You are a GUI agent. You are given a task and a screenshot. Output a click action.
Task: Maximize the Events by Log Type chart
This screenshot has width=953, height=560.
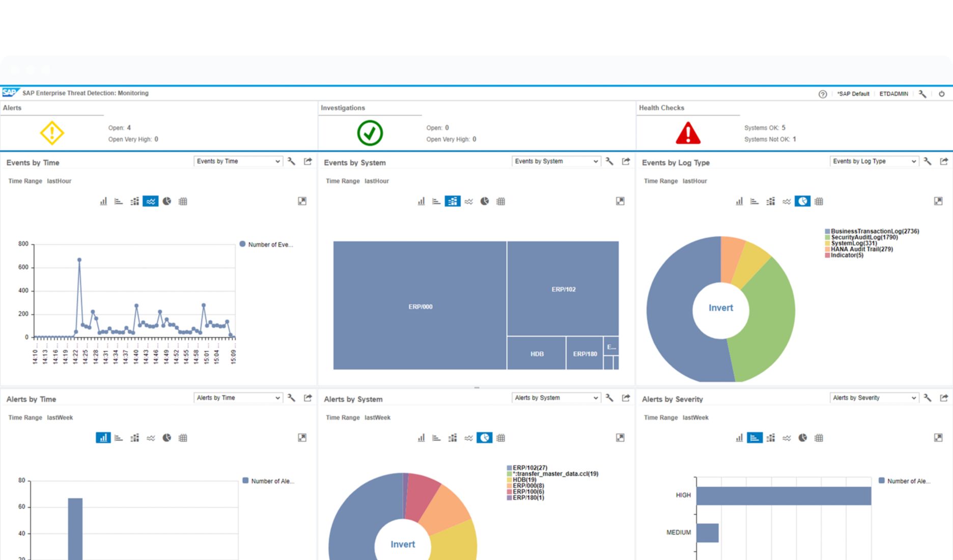(x=938, y=201)
